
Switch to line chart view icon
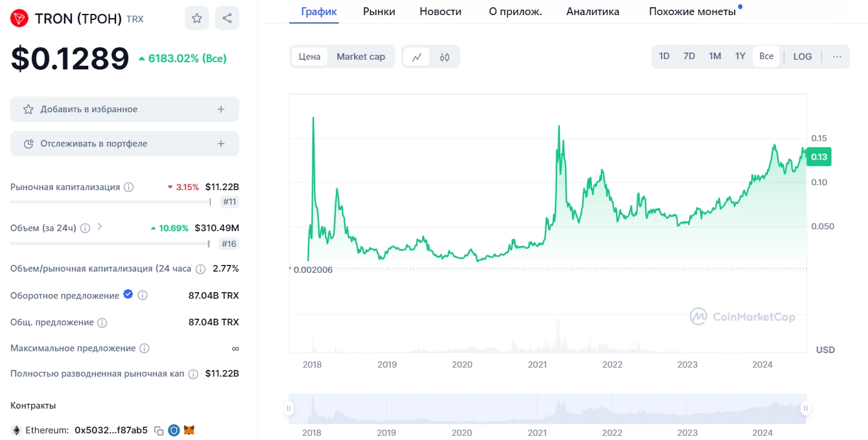417,57
